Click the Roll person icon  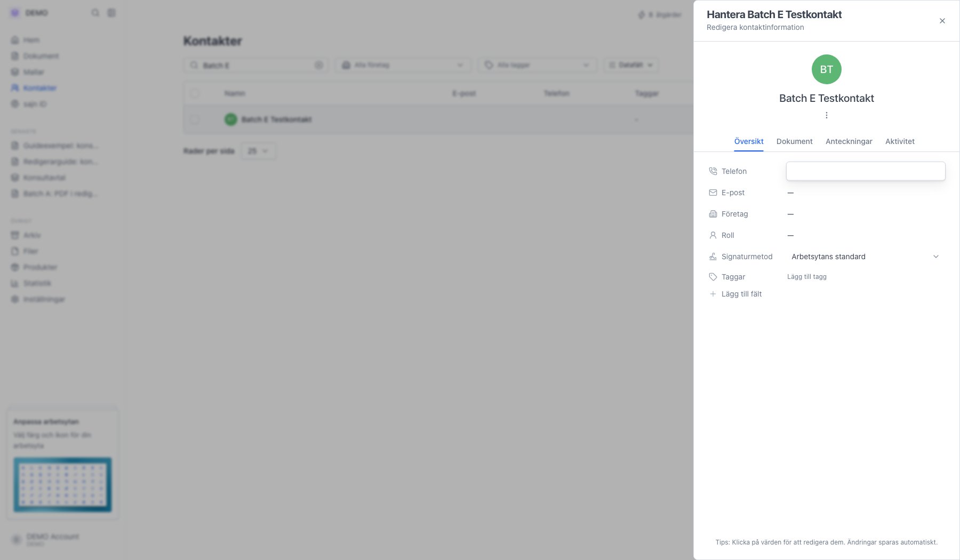click(713, 235)
